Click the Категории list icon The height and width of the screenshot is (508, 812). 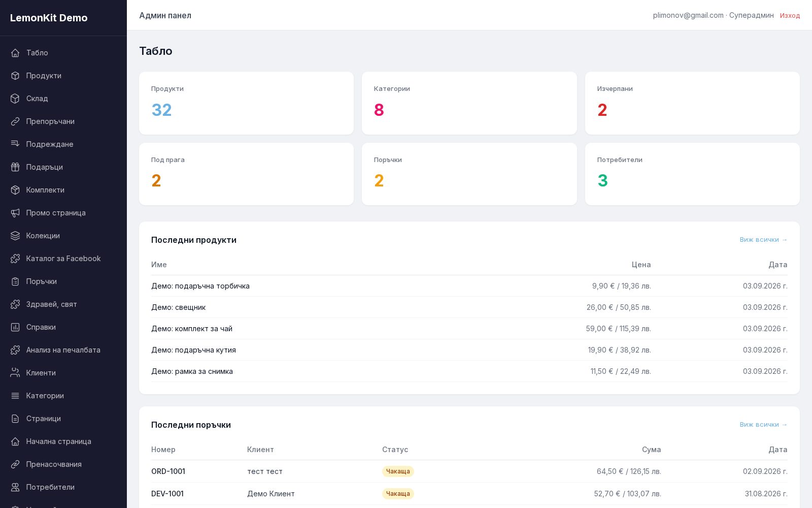[15, 396]
